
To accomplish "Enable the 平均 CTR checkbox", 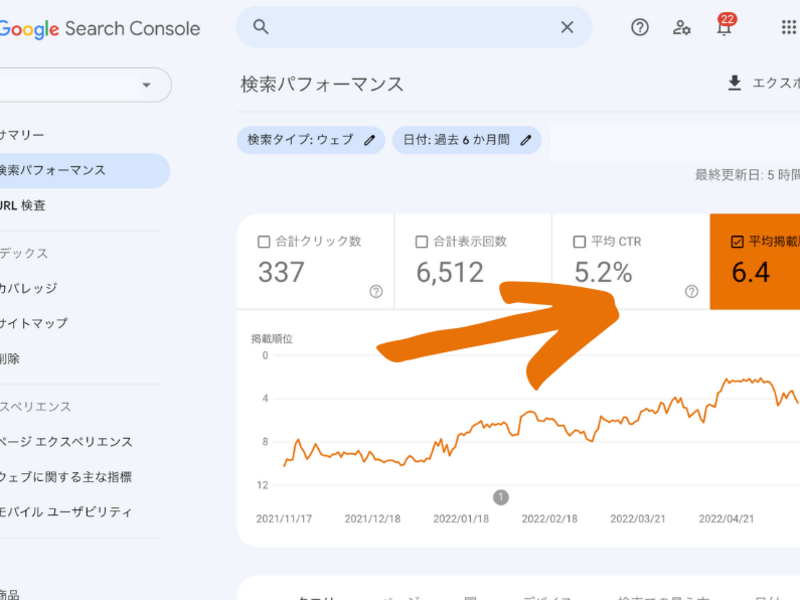I will pyautogui.click(x=579, y=242).
